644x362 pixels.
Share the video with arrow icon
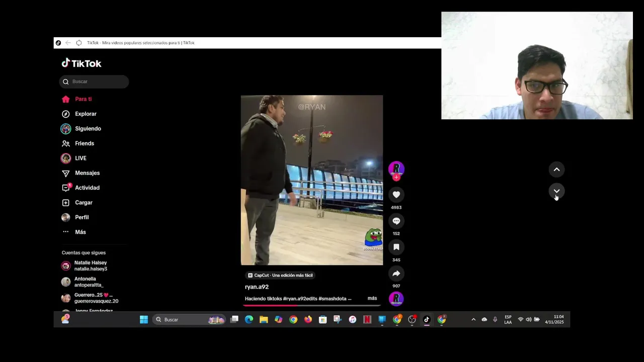coord(396,274)
